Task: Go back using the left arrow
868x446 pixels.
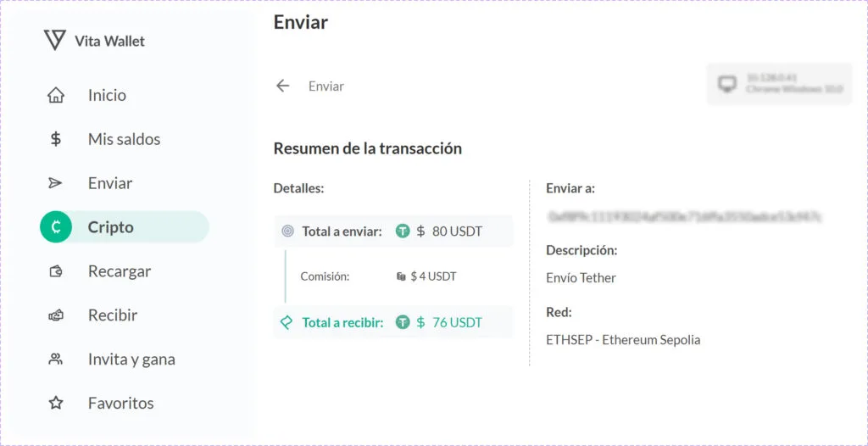Action: tap(283, 86)
